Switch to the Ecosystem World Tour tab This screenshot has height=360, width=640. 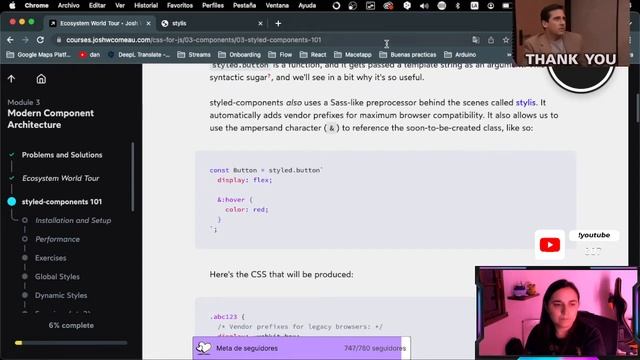[98, 23]
